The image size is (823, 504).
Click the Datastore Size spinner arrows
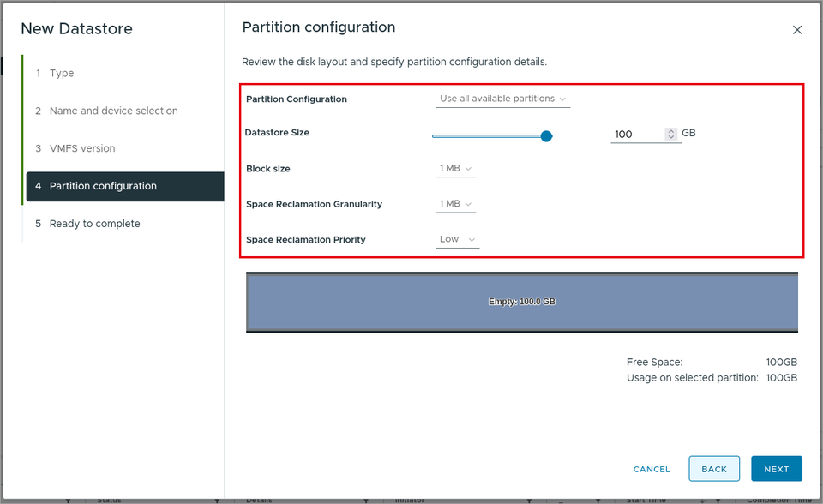[x=670, y=135]
